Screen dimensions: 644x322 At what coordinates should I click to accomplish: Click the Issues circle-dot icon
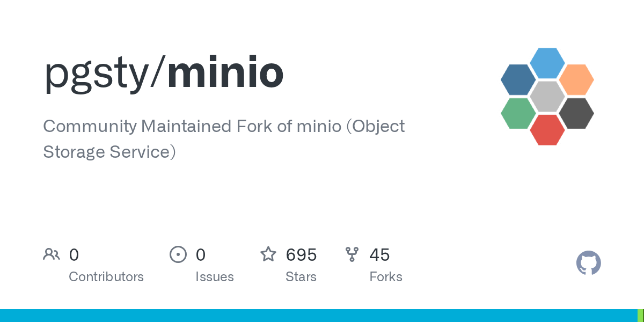tap(178, 254)
